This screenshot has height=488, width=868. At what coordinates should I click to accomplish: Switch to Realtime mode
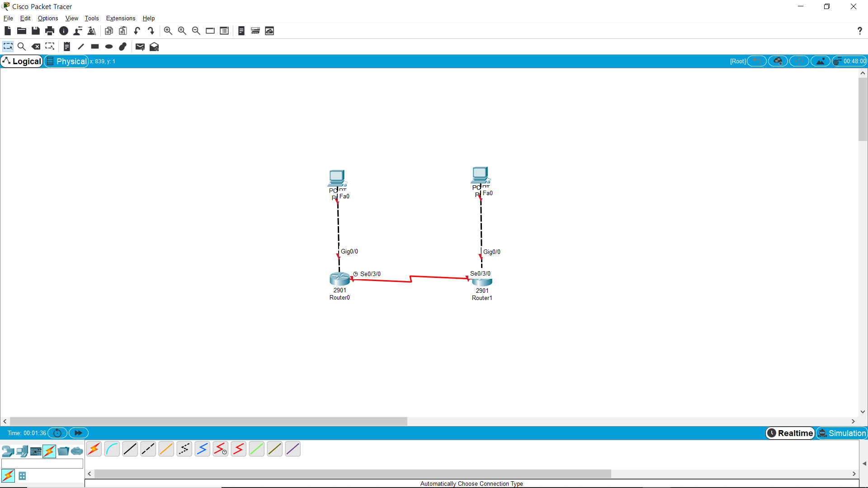pyautogui.click(x=790, y=433)
